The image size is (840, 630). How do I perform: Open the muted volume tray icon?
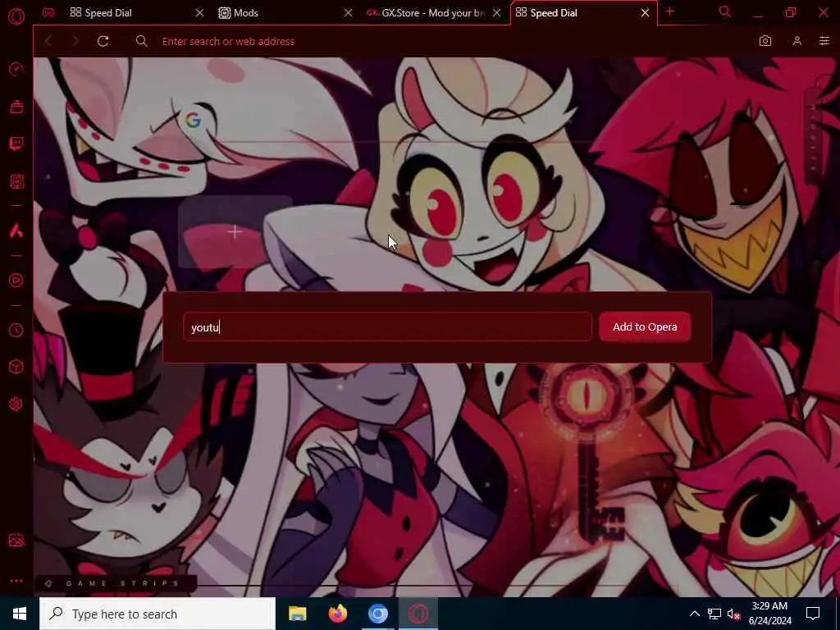click(733, 614)
